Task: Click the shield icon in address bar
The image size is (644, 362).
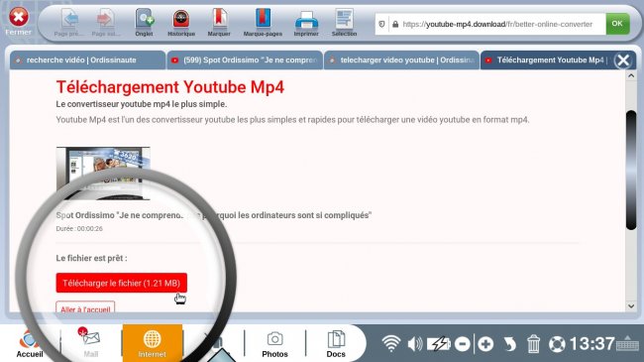Action: [x=382, y=24]
